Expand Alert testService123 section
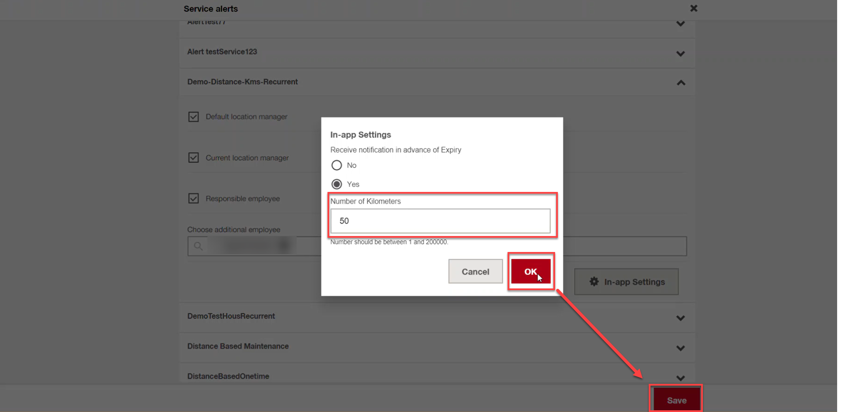This screenshot has width=868, height=412. 680,53
